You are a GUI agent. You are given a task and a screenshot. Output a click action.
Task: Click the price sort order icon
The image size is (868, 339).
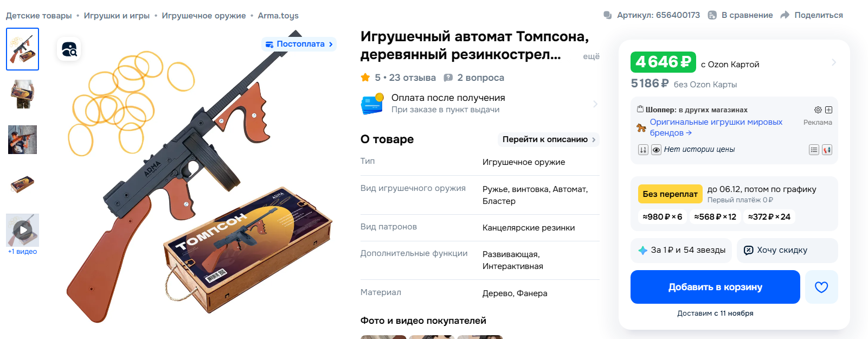click(x=643, y=150)
